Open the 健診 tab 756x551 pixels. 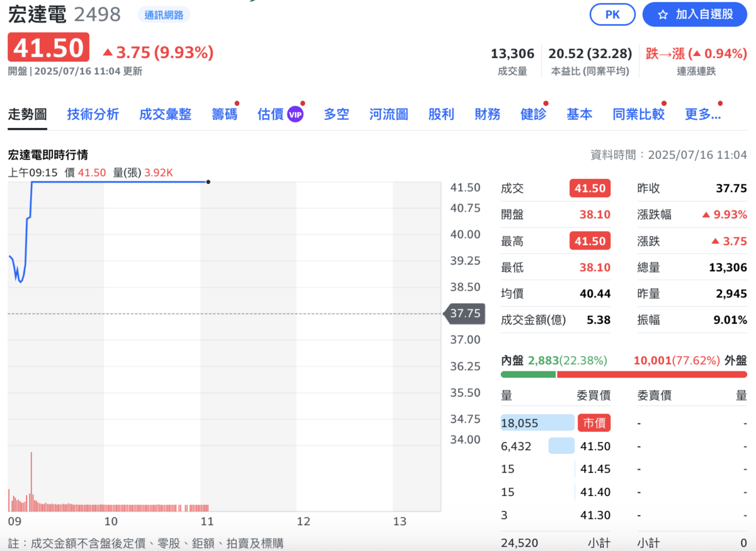pyautogui.click(x=534, y=114)
